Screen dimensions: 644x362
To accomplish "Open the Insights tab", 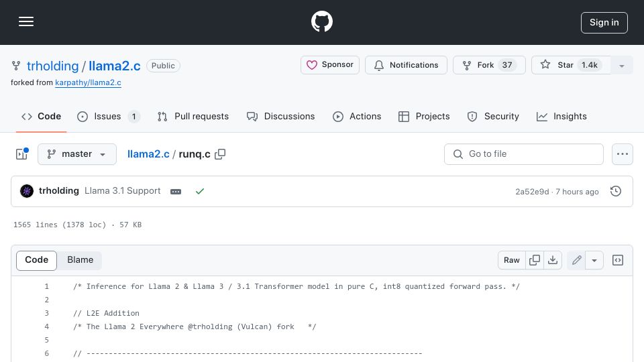I will (x=561, y=117).
